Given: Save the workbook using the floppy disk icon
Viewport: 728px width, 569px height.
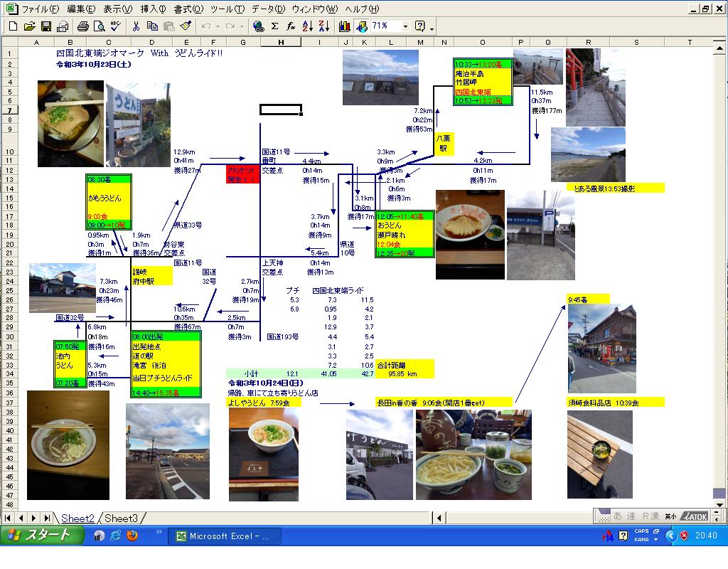Looking at the screenshot, I should (45, 26).
